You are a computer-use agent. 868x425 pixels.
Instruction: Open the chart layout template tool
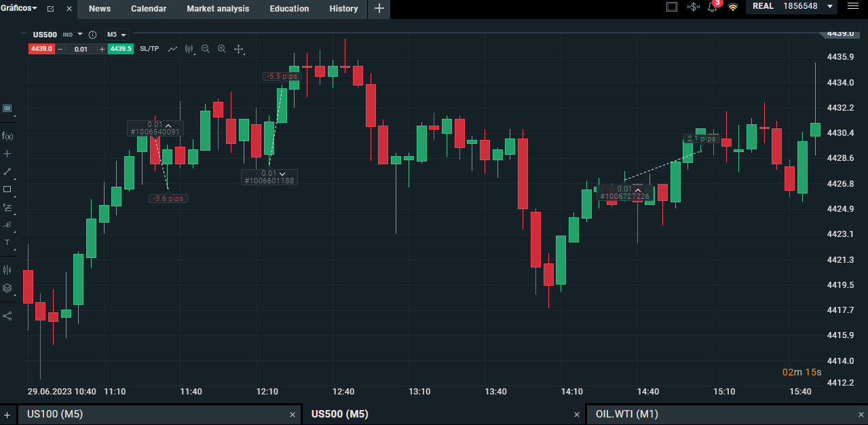point(7,108)
